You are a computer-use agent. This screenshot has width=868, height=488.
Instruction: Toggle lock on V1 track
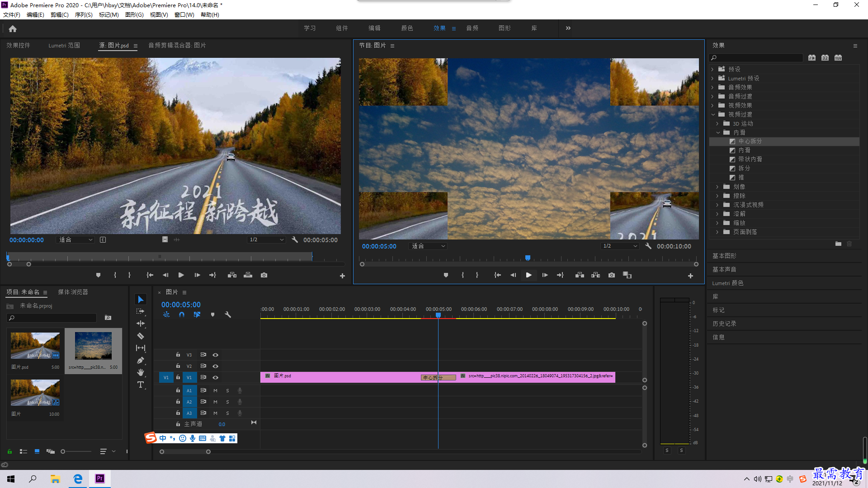pos(178,377)
